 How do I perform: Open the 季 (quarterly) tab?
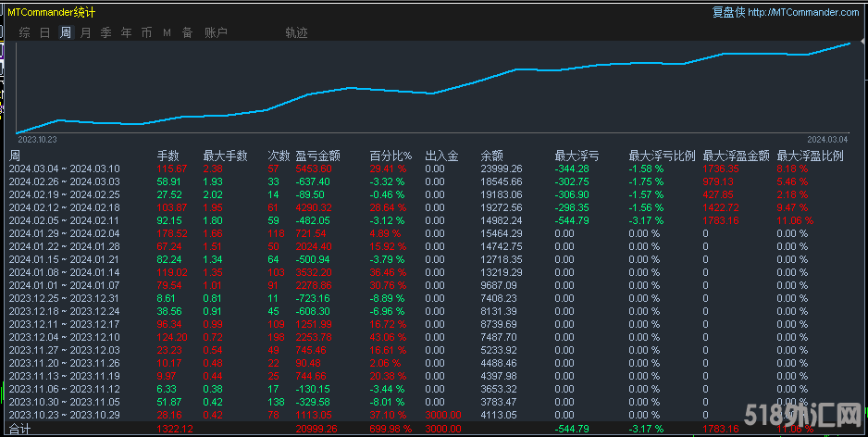coord(106,32)
